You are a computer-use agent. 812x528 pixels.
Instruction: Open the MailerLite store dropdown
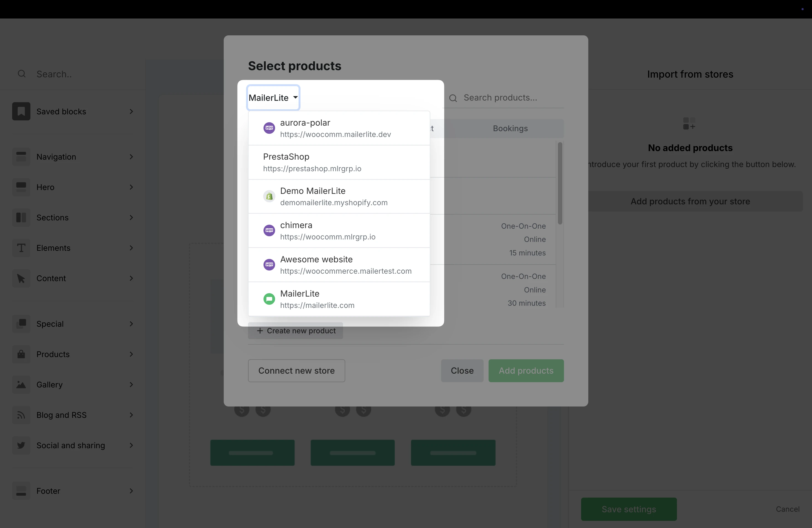[x=273, y=98]
